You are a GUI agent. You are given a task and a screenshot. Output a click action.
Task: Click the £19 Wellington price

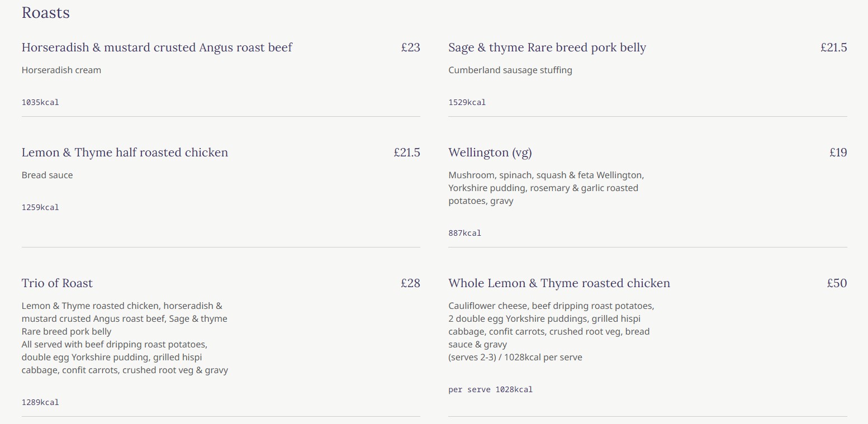838,153
